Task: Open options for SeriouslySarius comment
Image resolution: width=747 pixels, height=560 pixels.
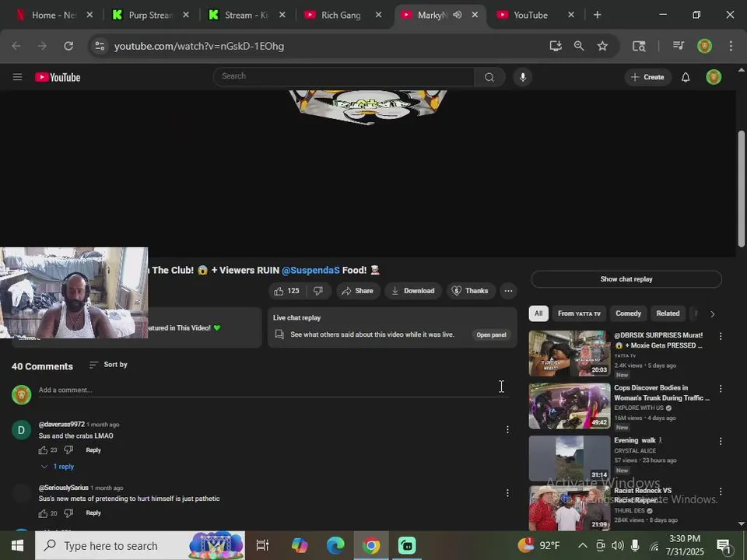Action: (507, 493)
